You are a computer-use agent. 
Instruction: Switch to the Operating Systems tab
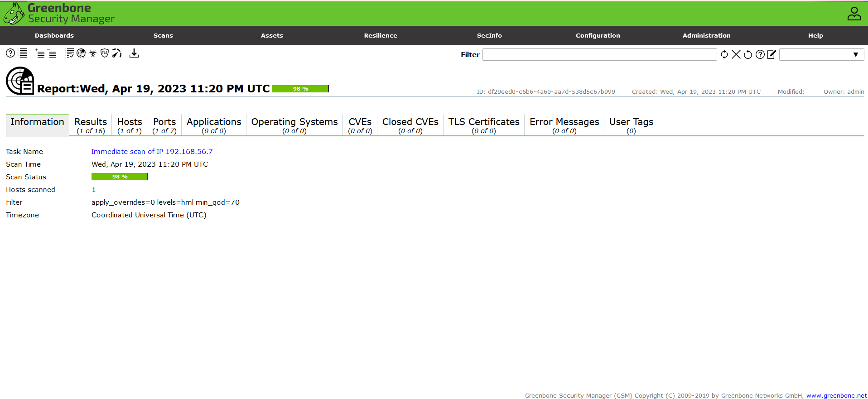click(294, 125)
